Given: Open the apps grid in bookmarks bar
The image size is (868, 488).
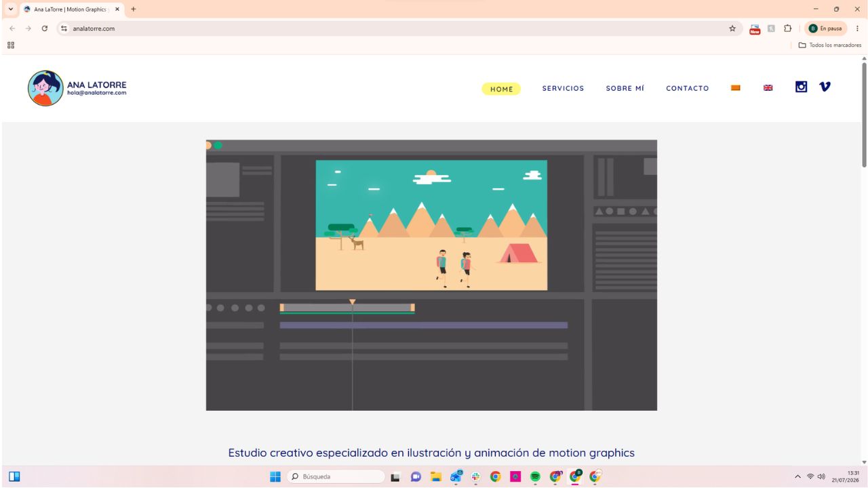Looking at the screenshot, I should [x=11, y=45].
